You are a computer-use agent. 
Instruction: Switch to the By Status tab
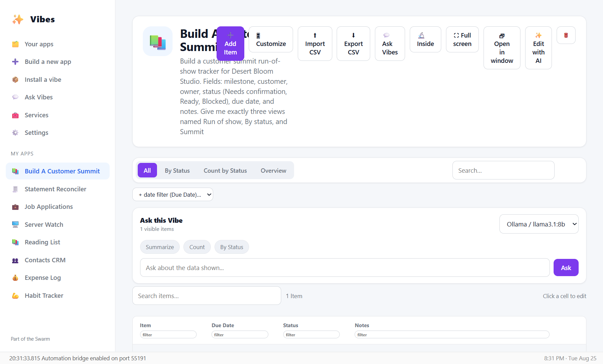(x=177, y=171)
